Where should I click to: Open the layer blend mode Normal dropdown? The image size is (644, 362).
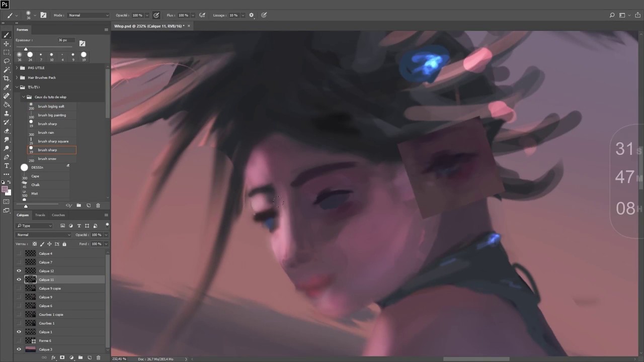coord(44,235)
